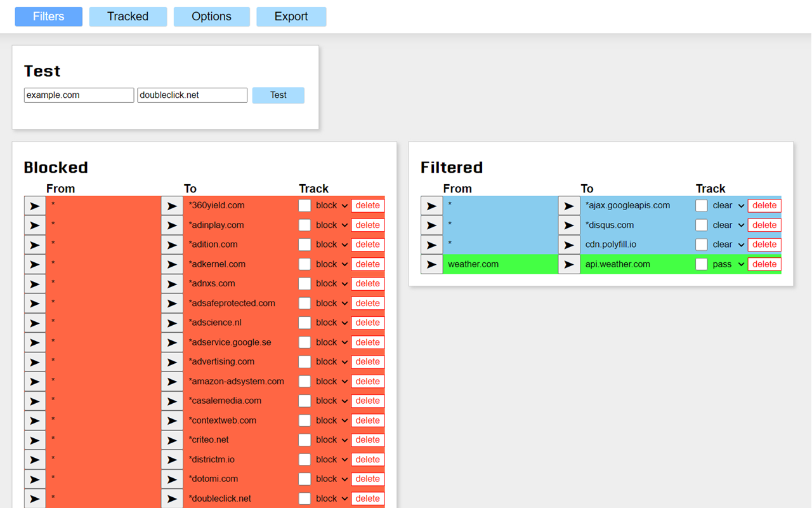Run the Test button
This screenshot has height=508, width=812.
[278, 95]
